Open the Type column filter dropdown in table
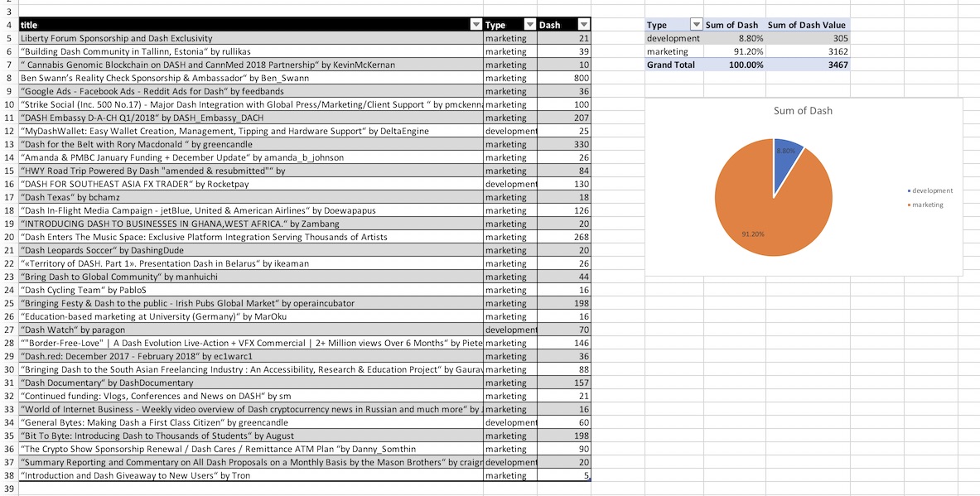980x496 pixels. [x=529, y=25]
